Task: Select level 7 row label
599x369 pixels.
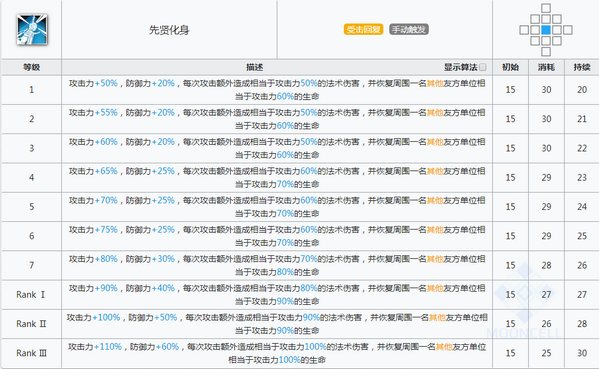Action: point(31,265)
